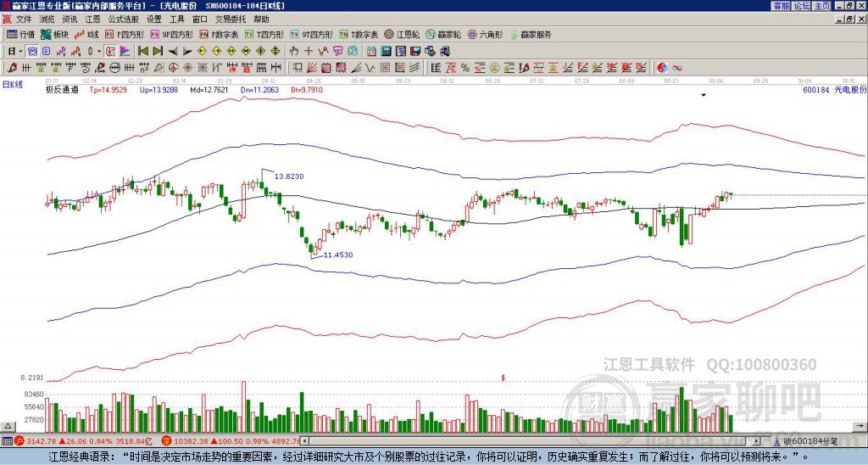Click the black left arrow icon

[173, 51]
